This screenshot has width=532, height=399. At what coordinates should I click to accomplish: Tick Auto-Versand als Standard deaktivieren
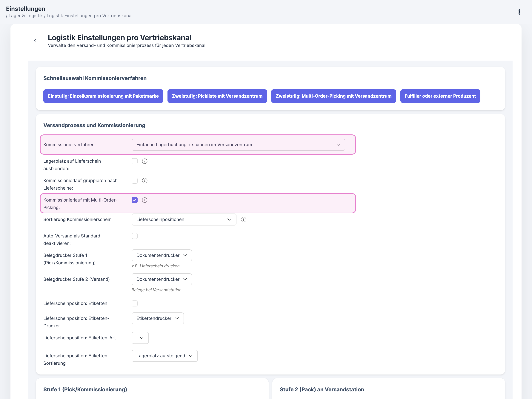pos(134,236)
